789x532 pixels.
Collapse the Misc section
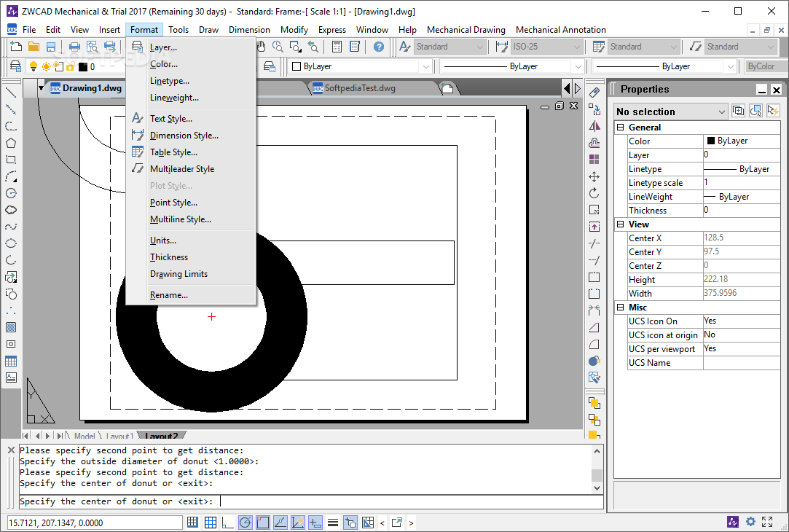click(621, 308)
